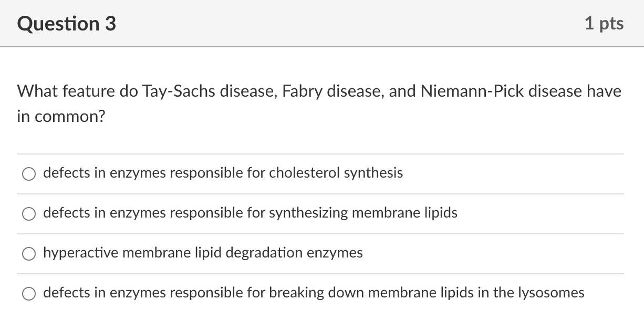644x330 pixels.
Task: Click the word 'have' ending the first question line
Action: coord(604,91)
